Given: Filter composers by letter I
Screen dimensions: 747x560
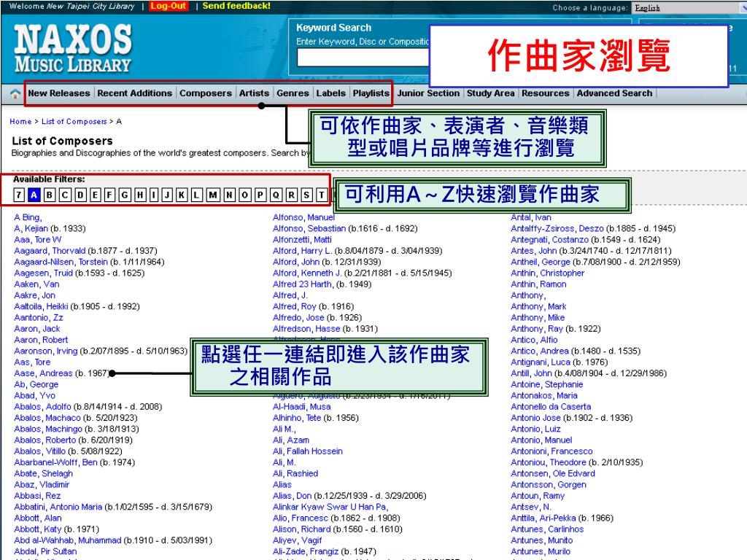Looking at the screenshot, I should click(x=154, y=195).
